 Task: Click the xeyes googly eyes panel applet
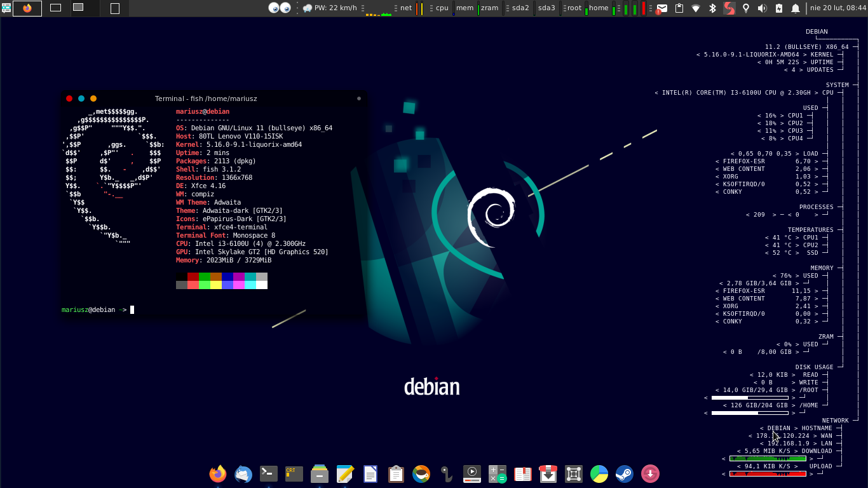[x=280, y=8]
